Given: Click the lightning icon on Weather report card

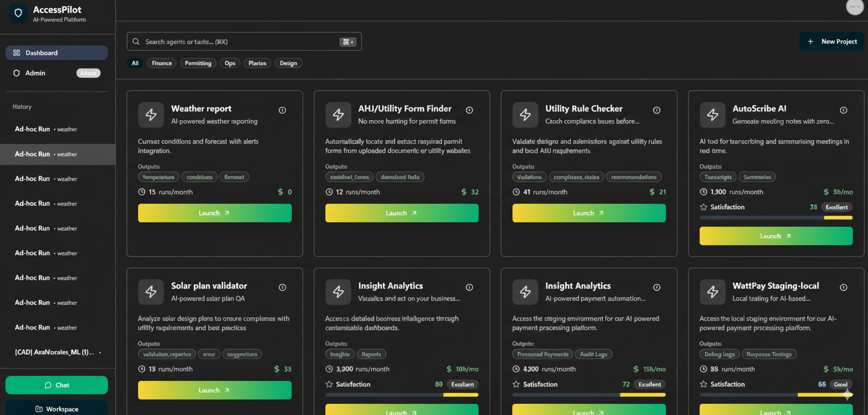Looking at the screenshot, I should pyautogui.click(x=151, y=114).
